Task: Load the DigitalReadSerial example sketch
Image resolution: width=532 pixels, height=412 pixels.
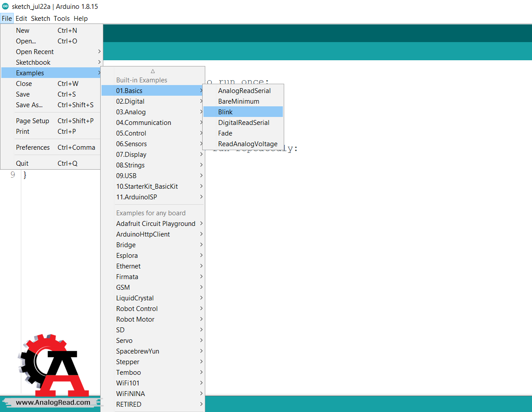Action: pyautogui.click(x=243, y=123)
